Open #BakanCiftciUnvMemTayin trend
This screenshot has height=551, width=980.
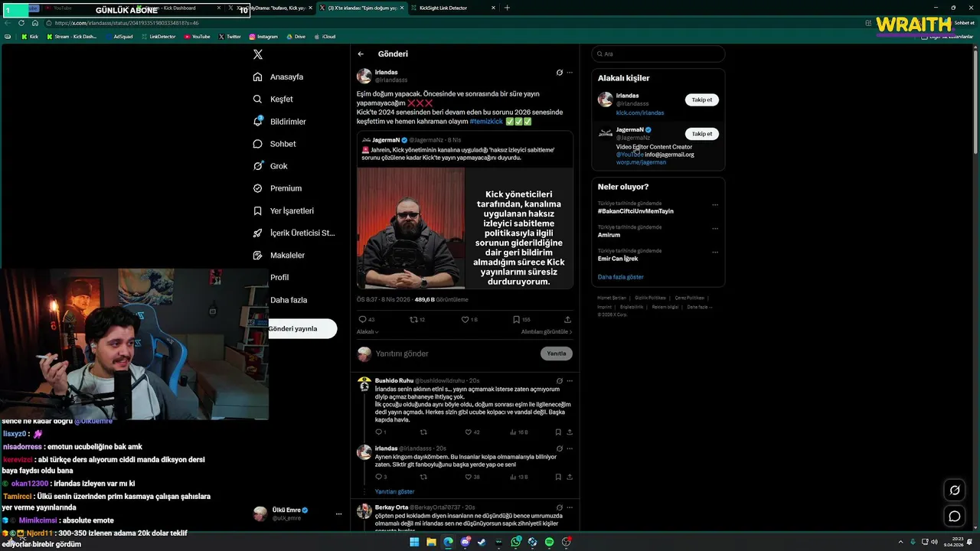[635, 211]
